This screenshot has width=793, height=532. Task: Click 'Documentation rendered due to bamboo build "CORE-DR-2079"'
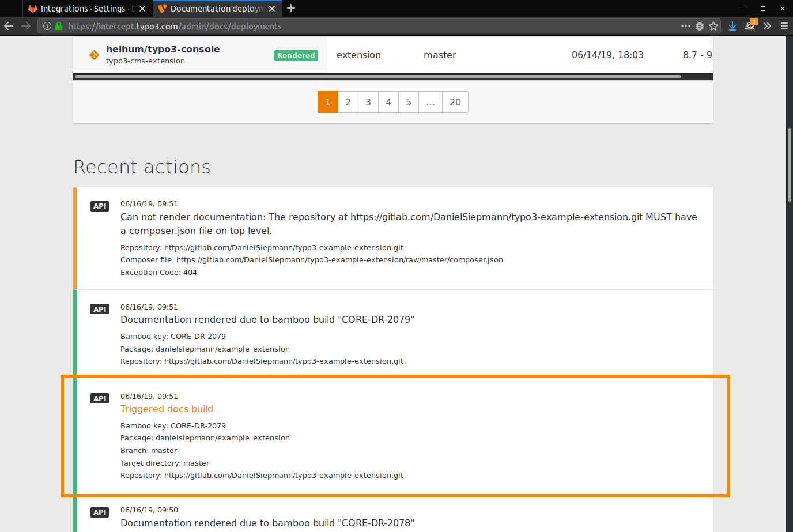point(267,319)
